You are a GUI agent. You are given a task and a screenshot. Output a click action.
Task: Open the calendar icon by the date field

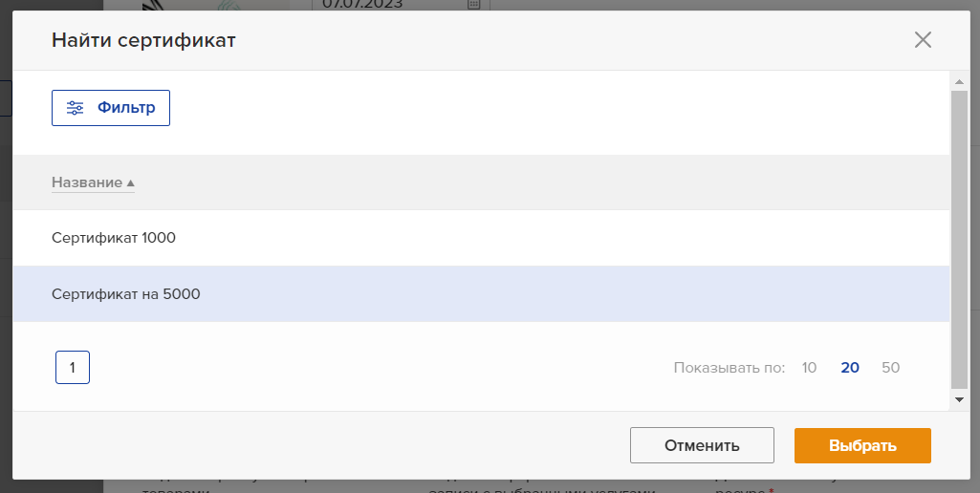[x=474, y=4]
